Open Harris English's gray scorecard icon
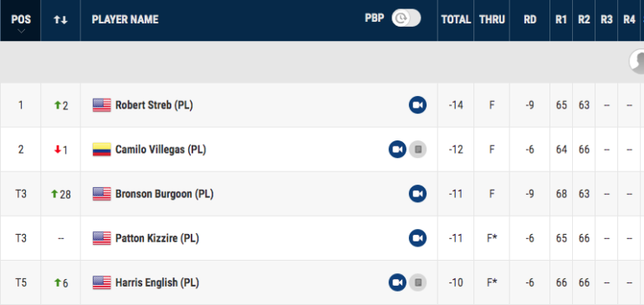The height and width of the screenshot is (305, 644). [417, 282]
